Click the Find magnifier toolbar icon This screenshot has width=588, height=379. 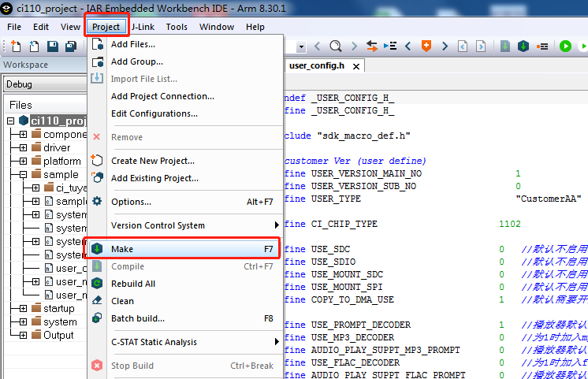(336, 46)
